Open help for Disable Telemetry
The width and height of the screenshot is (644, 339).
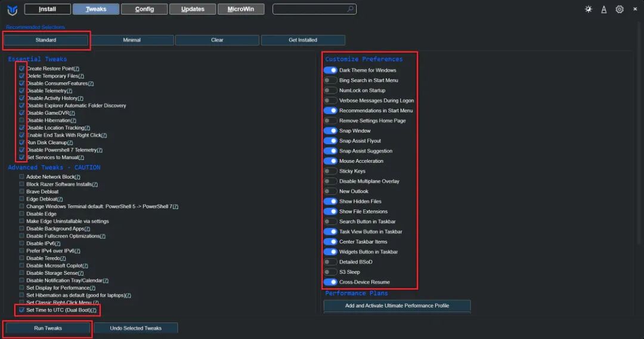point(69,91)
